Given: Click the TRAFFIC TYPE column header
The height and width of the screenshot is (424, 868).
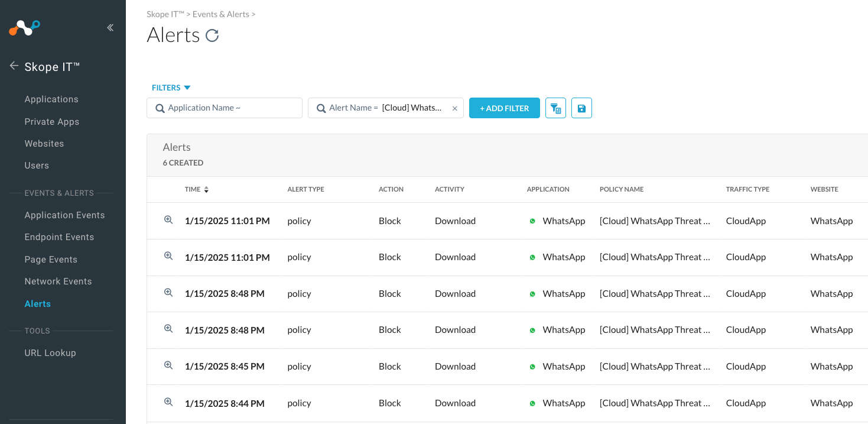Looking at the screenshot, I should [x=748, y=190].
